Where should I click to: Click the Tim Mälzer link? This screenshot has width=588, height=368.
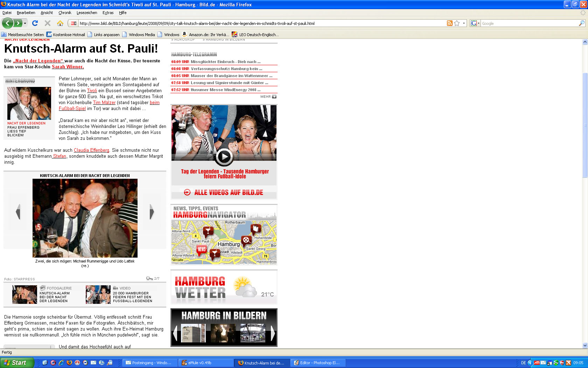click(104, 102)
